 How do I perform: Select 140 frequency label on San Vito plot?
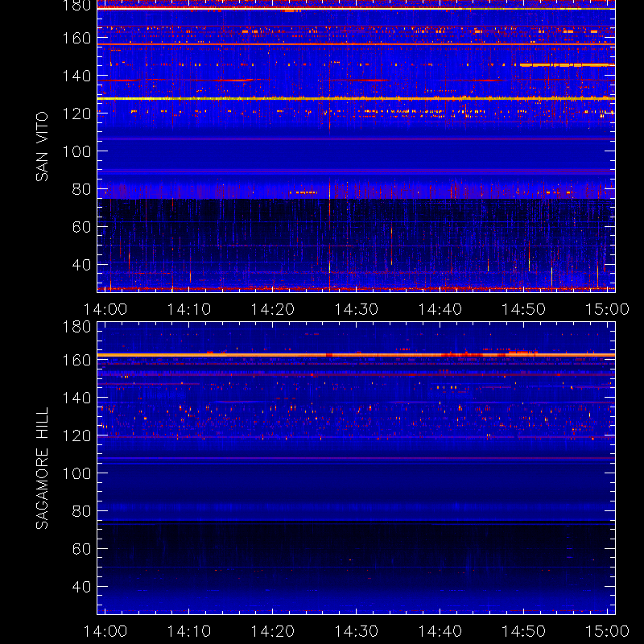(x=76, y=76)
